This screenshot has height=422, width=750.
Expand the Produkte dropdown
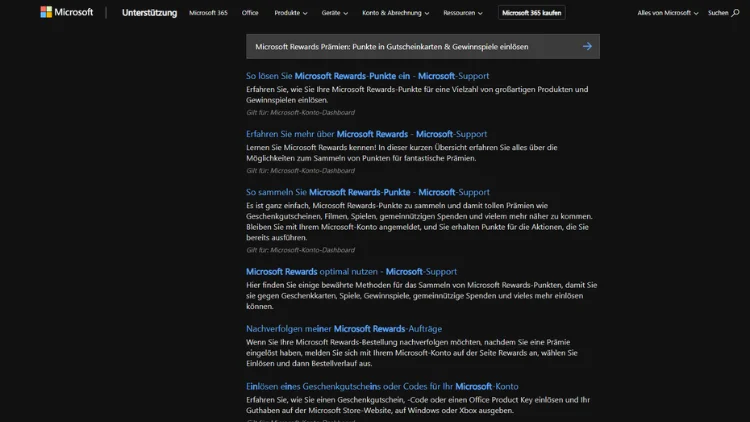[291, 13]
